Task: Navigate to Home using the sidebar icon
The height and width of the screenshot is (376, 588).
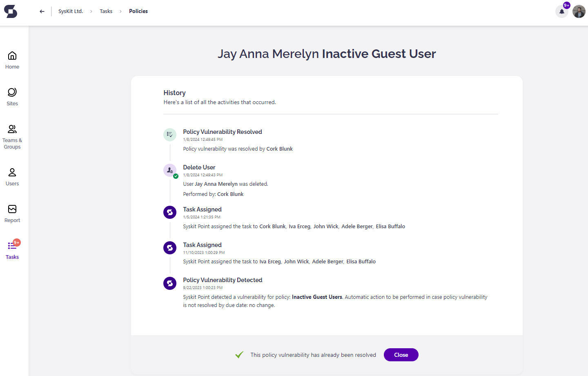Action: coord(12,59)
